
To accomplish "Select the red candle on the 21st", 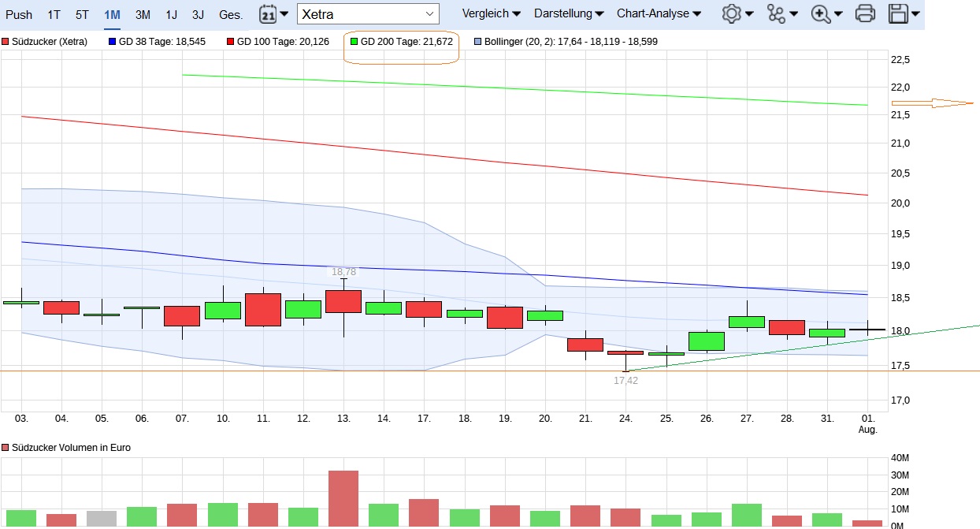I will [585, 345].
